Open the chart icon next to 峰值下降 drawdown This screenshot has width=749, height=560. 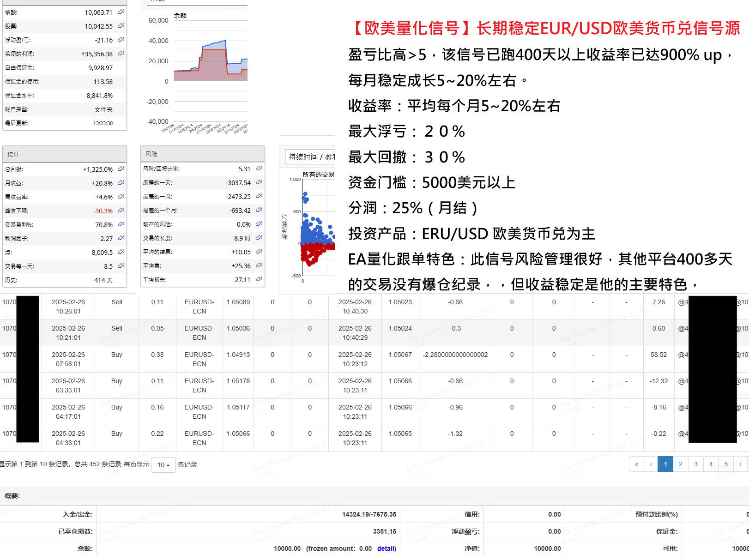click(x=121, y=211)
